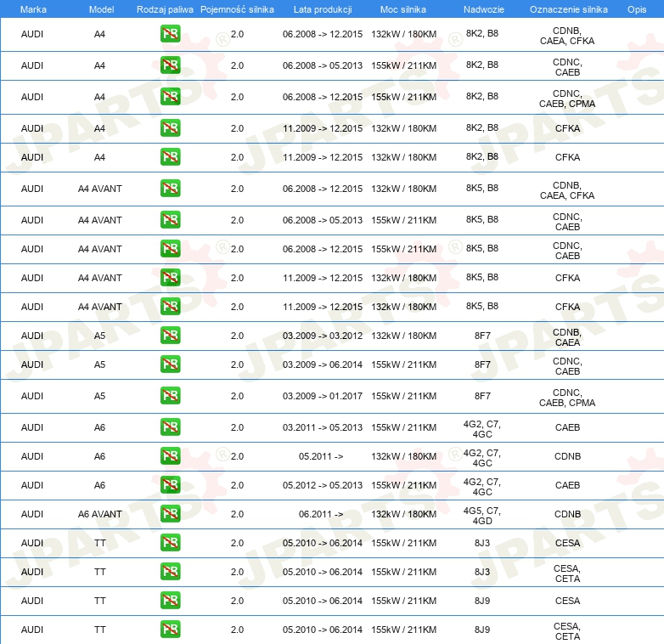Image resolution: width=664 pixels, height=644 pixels.
Task: Click the 4G5, C7, 4GD body cell
Action: pos(481,514)
